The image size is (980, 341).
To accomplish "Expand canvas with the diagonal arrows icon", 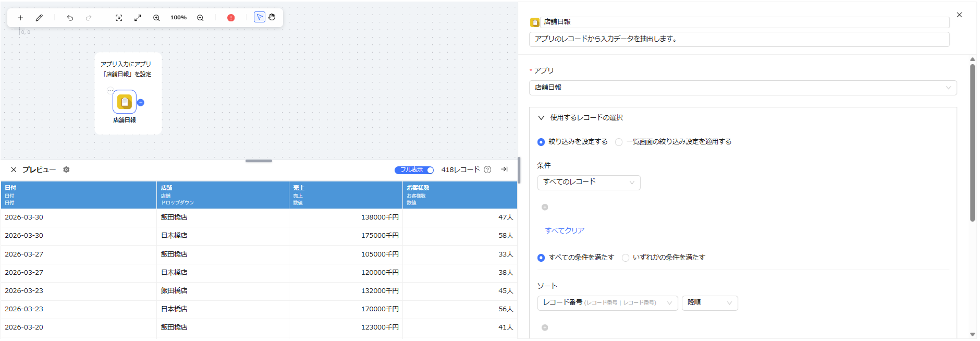I will click(138, 18).
